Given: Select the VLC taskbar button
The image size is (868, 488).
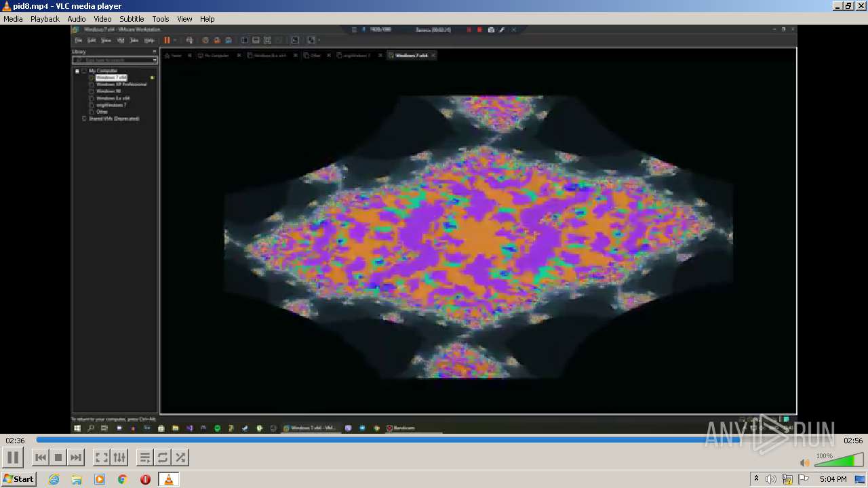Looking at the screenshot, I should [168, 479].
